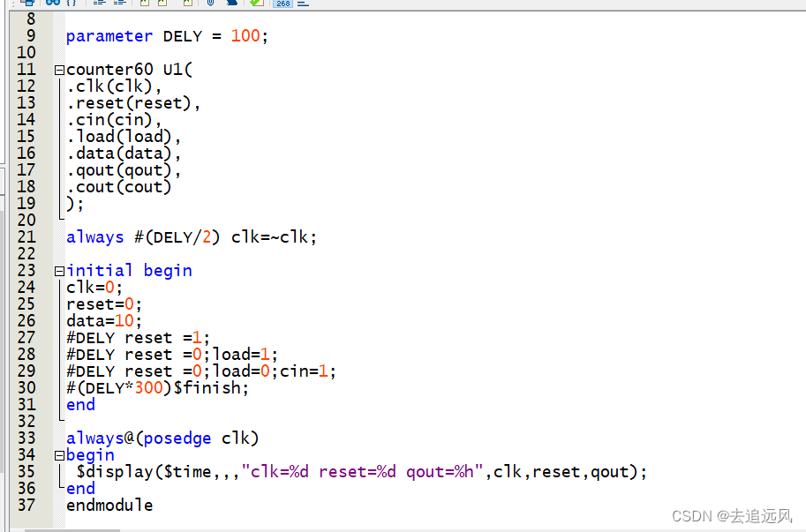Click 'end' keyword on line 36
806x532 pixels.
pos(80,489)
